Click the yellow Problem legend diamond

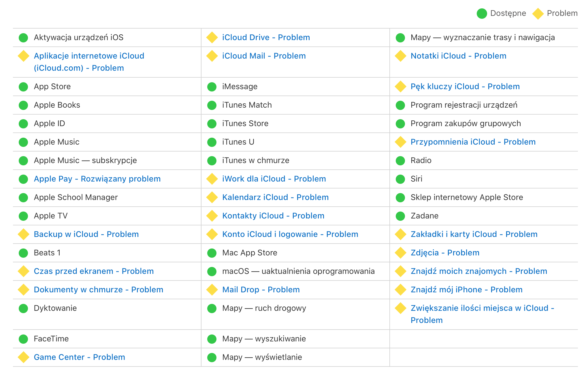coord(538,14)
